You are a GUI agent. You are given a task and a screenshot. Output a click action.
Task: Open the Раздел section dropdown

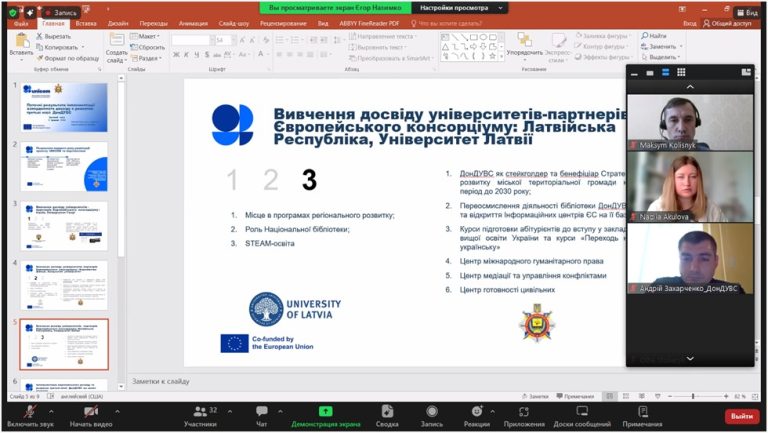146,58
